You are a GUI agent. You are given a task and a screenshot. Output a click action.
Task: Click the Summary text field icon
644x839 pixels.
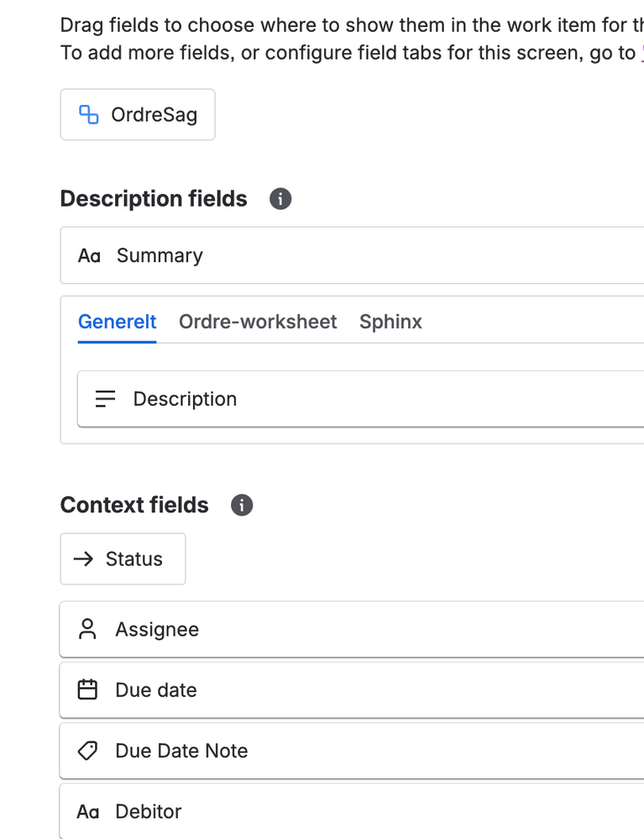tap(89, 256)
